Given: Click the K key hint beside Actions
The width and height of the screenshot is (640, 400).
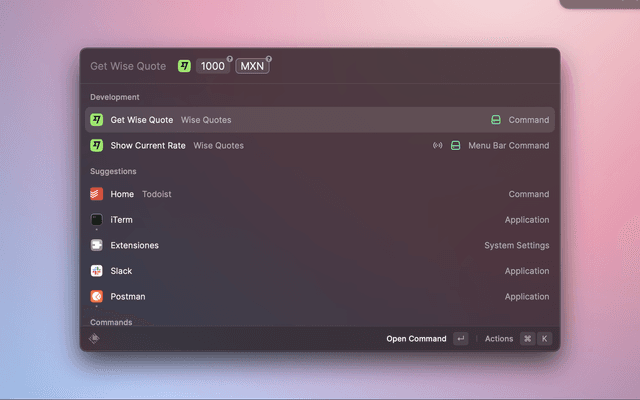Looking at the screenshot, I should tap(545, 339).
